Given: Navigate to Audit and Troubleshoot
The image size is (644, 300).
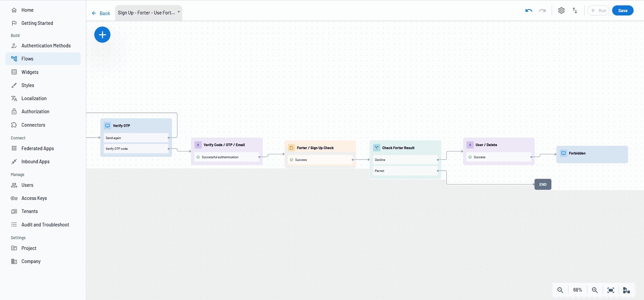Looking at the screenshot, I should tap(45, 225).
